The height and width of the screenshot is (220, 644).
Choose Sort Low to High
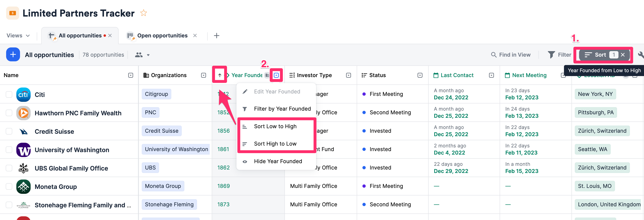[275, 126]
